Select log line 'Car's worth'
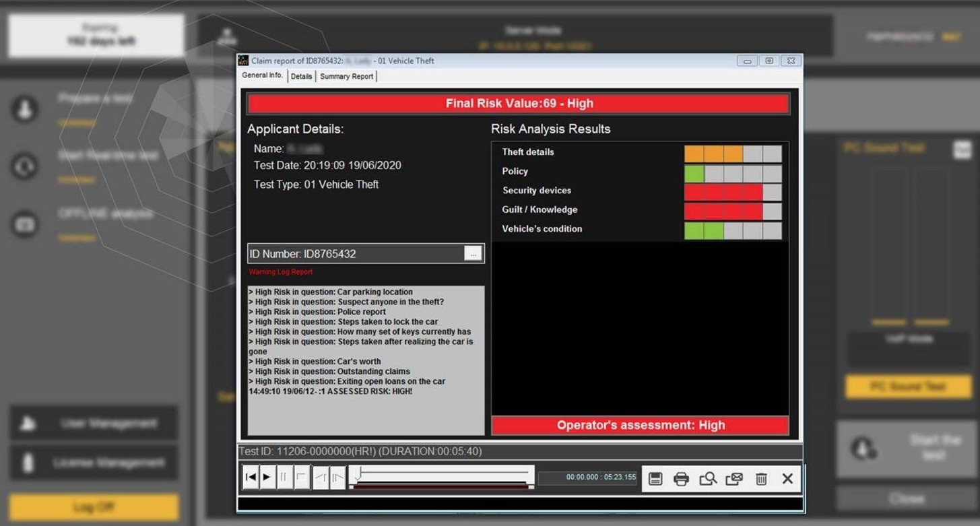 click(315, 362)
